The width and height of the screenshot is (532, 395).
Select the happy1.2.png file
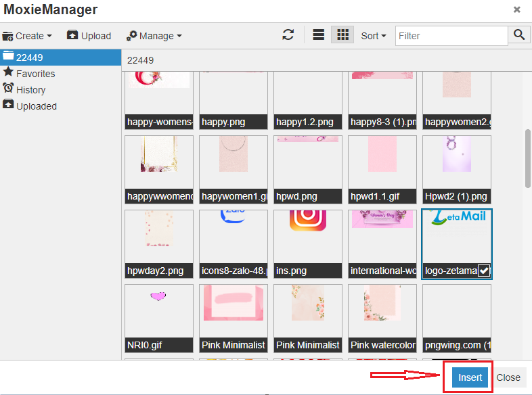point(308,100)
